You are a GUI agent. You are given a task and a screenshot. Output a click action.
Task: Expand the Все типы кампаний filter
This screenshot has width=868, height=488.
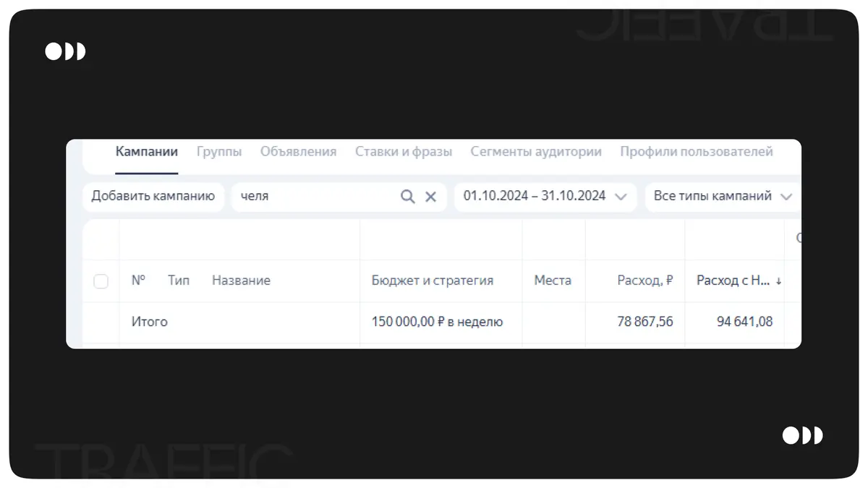pyautogui.click(x=722, y=196)
